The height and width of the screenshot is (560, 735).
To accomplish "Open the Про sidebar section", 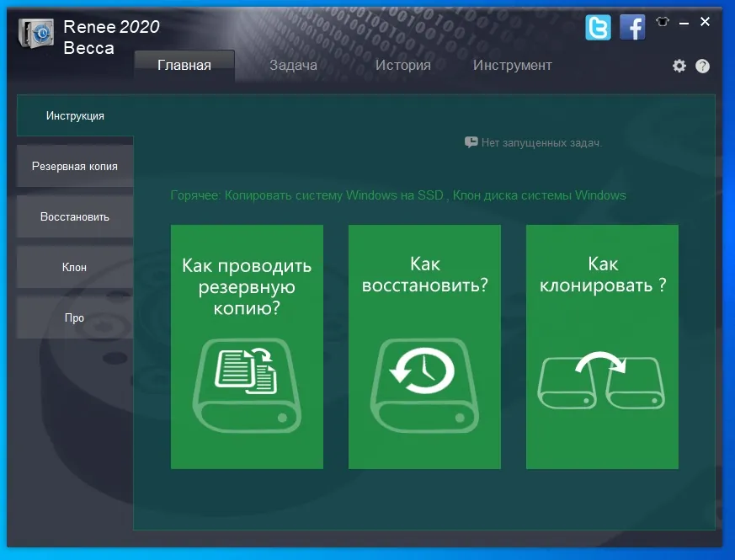I will (x=75, y=318).
